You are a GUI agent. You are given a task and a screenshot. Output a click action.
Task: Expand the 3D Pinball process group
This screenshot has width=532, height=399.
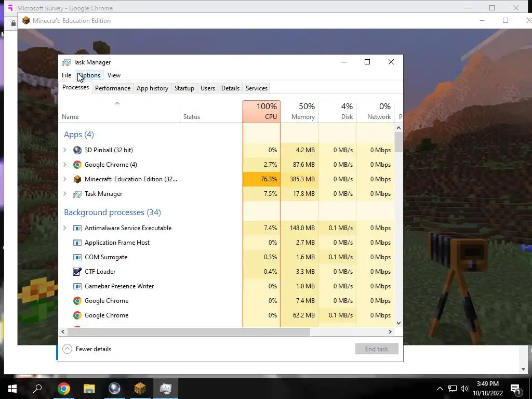pyautogui.click(x=65, y=150)
